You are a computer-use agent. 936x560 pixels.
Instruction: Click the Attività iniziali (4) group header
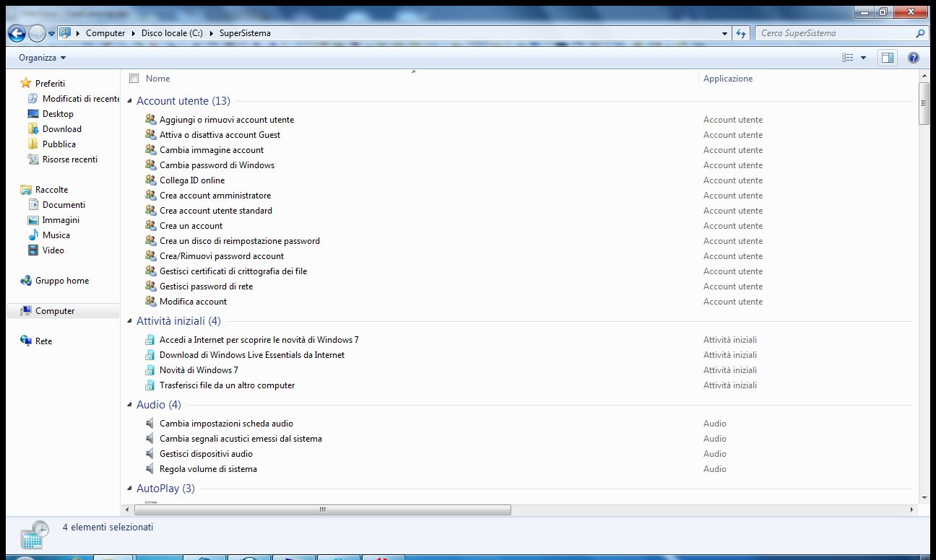coord(178,321)
